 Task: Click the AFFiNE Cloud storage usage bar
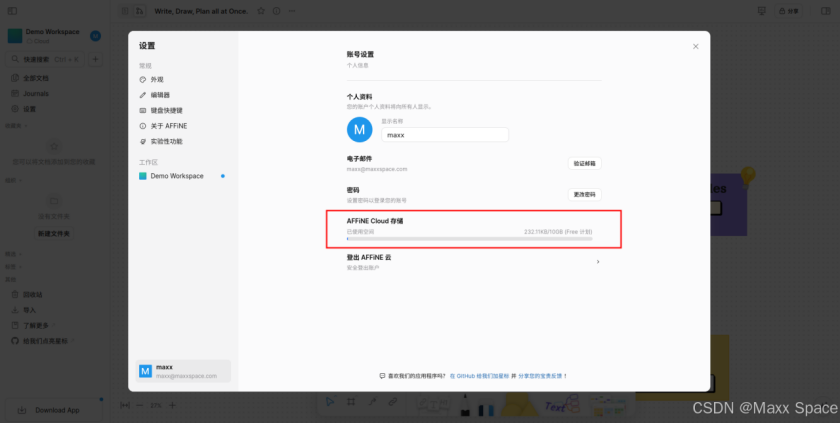click(469, 239)
